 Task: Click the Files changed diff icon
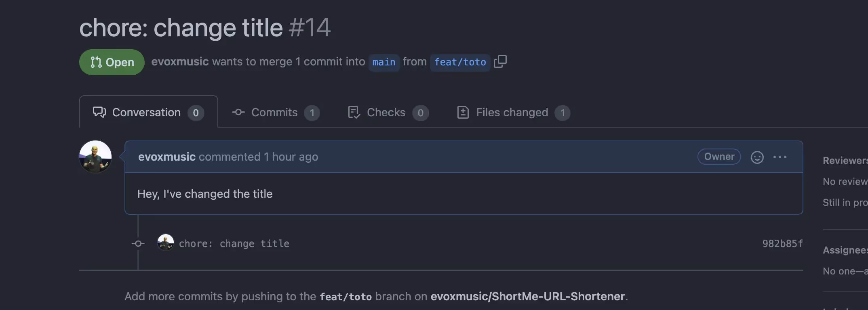click(463, 112)
